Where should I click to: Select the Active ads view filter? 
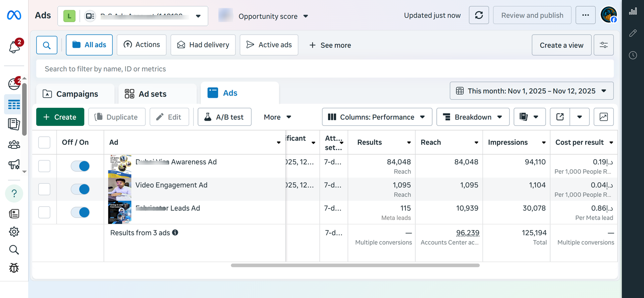(269, 45)
